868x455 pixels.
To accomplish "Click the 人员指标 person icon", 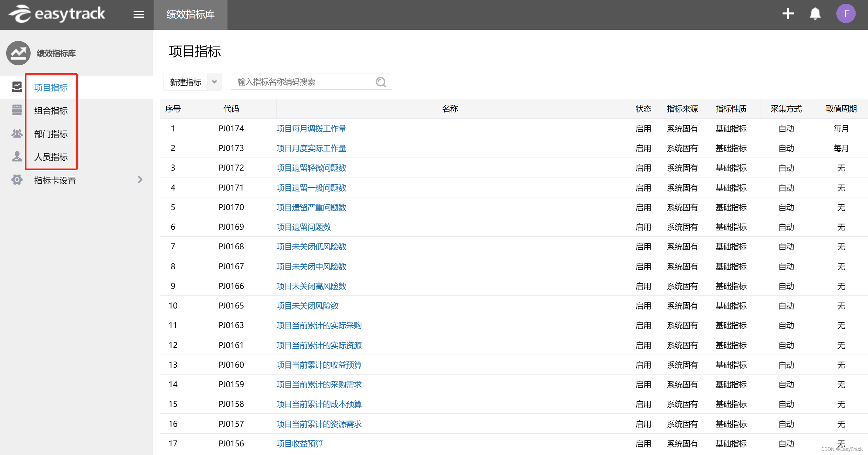I will [x=17, y=156].
